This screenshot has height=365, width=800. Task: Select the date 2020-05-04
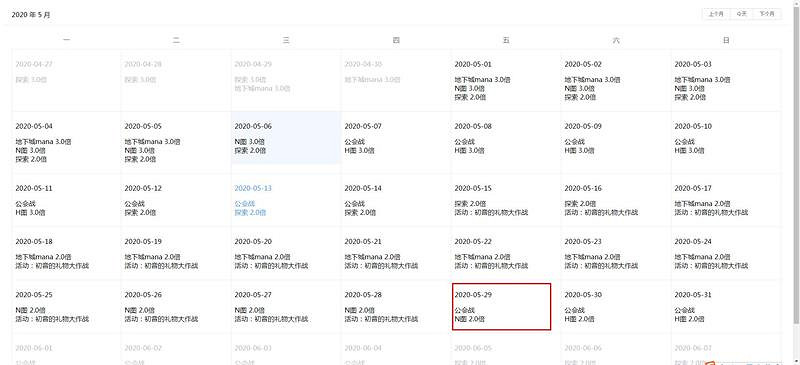pyautogui.click(x=34, y=126)
